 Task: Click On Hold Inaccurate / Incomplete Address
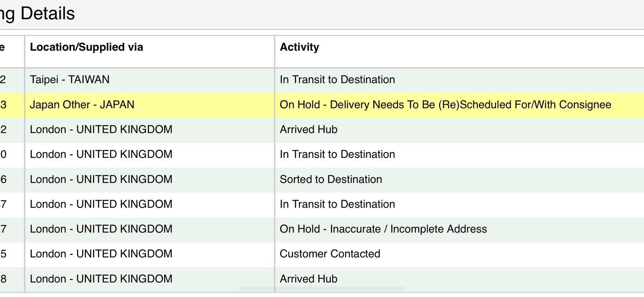point(383,229)
